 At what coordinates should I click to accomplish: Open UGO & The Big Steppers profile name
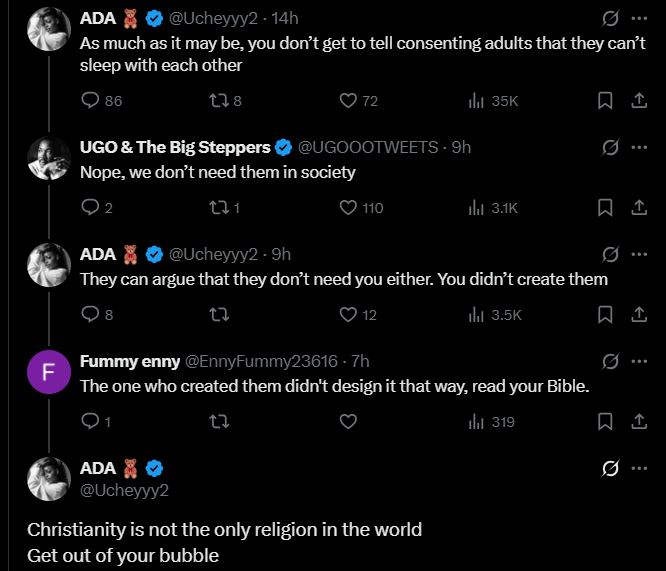click(175, 147)
